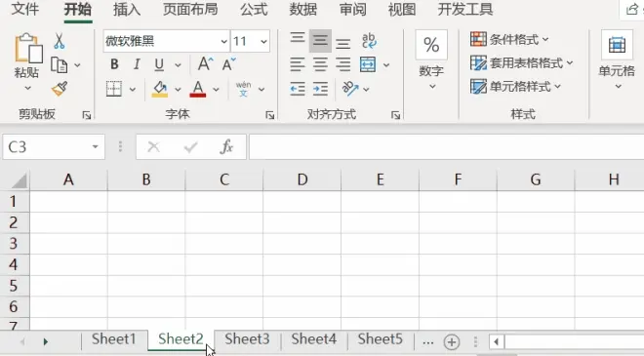Add a new sheet with plus button

[x=452, y=341]
